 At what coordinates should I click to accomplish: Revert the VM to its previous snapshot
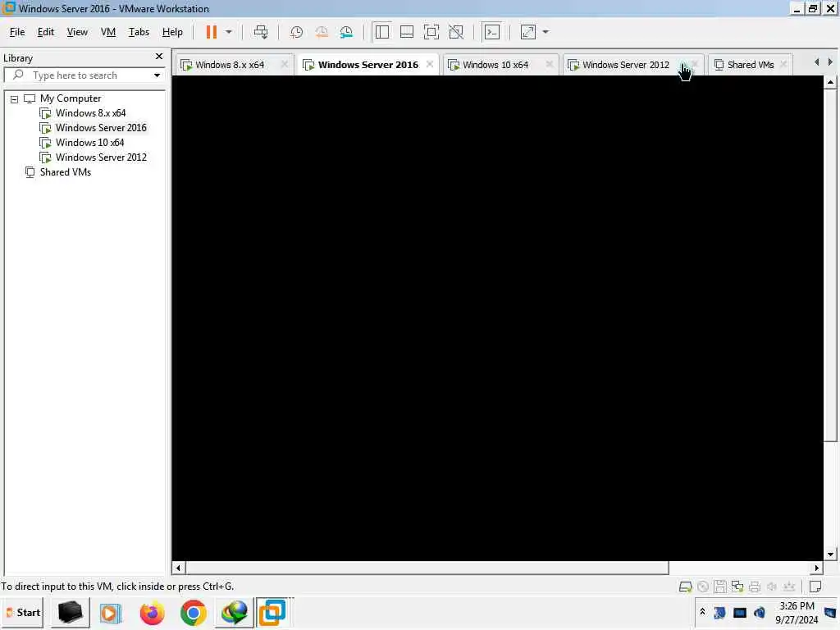click(x=322, y=32)
